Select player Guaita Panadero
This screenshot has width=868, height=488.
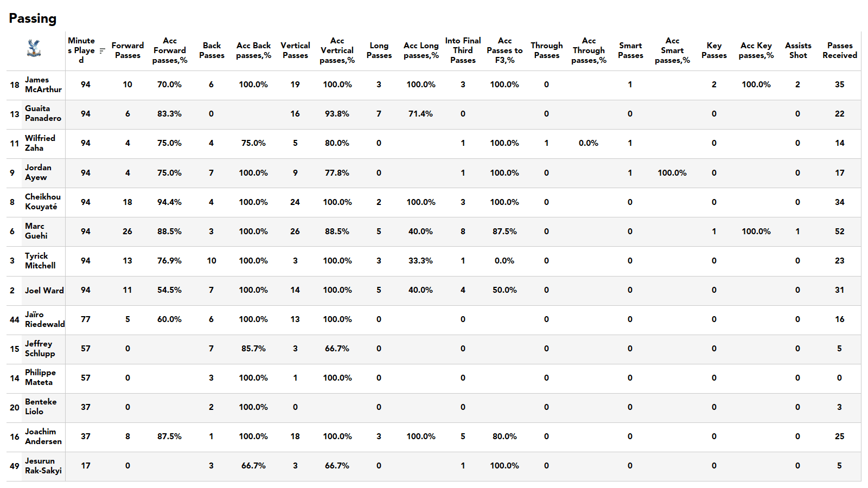pyautogui.click(x=43, y=113)
